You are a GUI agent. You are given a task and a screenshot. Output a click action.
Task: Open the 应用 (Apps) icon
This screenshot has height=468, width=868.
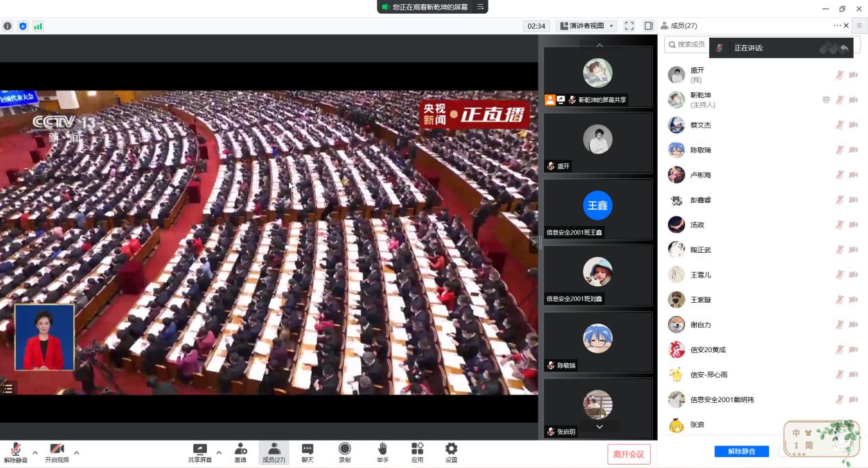[x=417, y=452]
